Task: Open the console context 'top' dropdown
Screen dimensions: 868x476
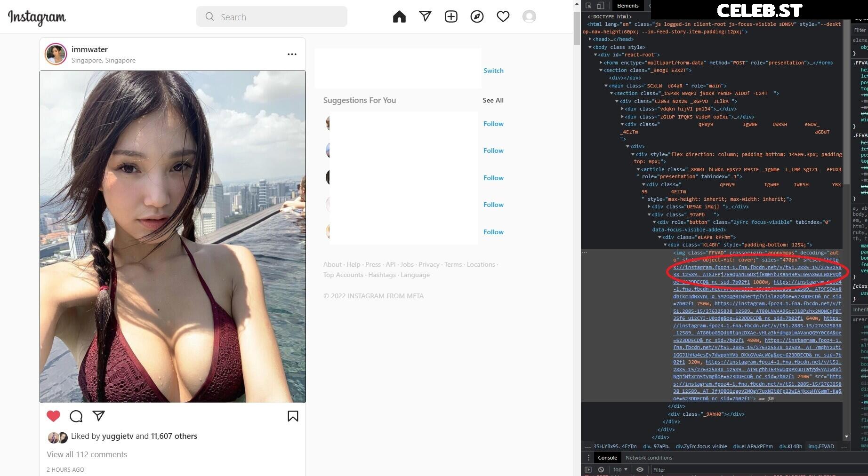Action: [x=620, y=469]
